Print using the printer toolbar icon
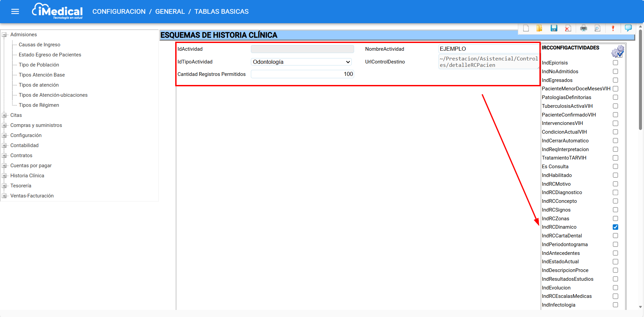Screen dimensions: 644x317 click(x=583, y=28)
